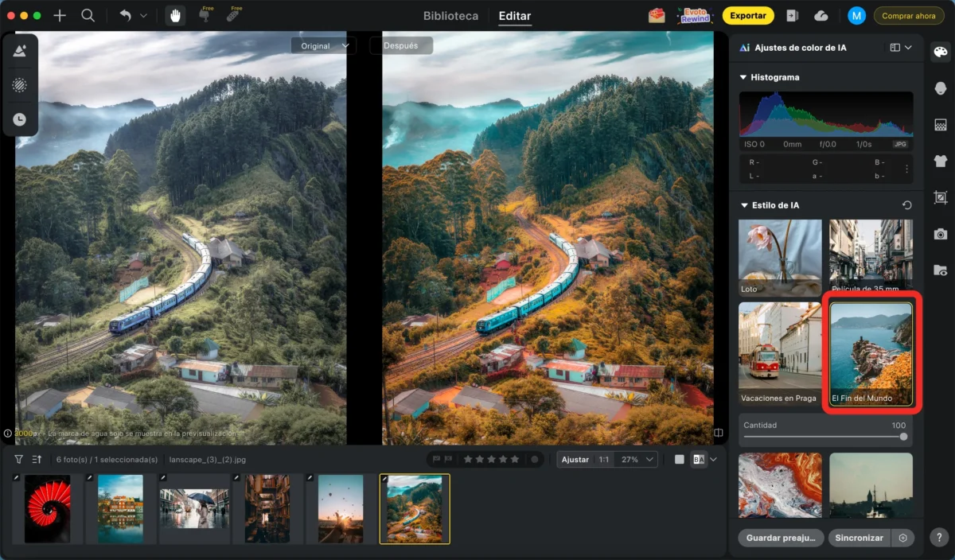
Task: Collapse the Histograma section
Action: pyautogui.click(x=743, y=77)
